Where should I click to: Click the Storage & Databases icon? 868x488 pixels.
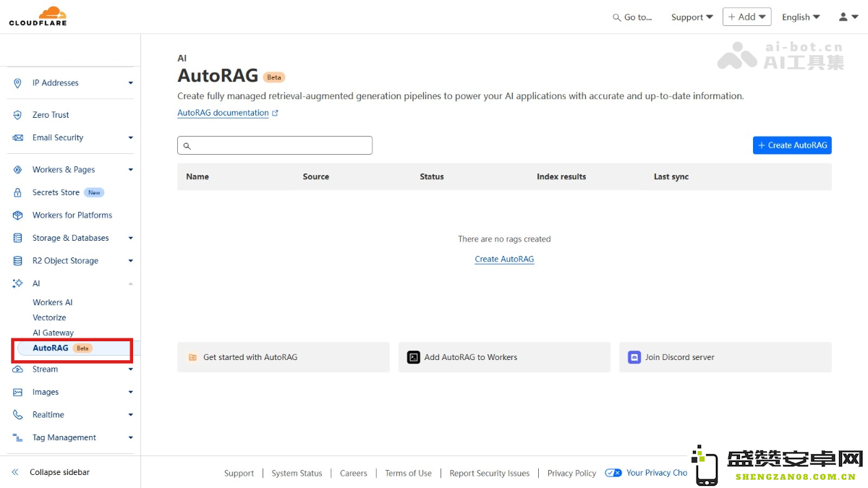point(17,239)
